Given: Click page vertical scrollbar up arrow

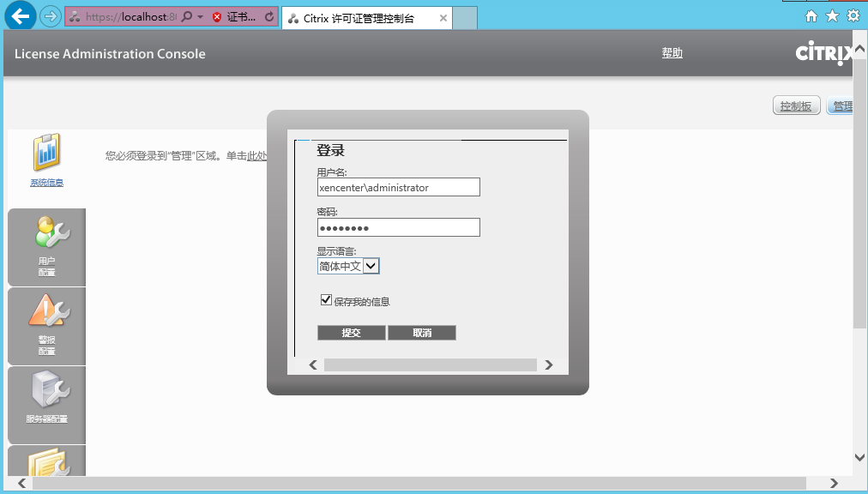Looking at the screenshot, I should pyautogui.click(x=859, y=49).
